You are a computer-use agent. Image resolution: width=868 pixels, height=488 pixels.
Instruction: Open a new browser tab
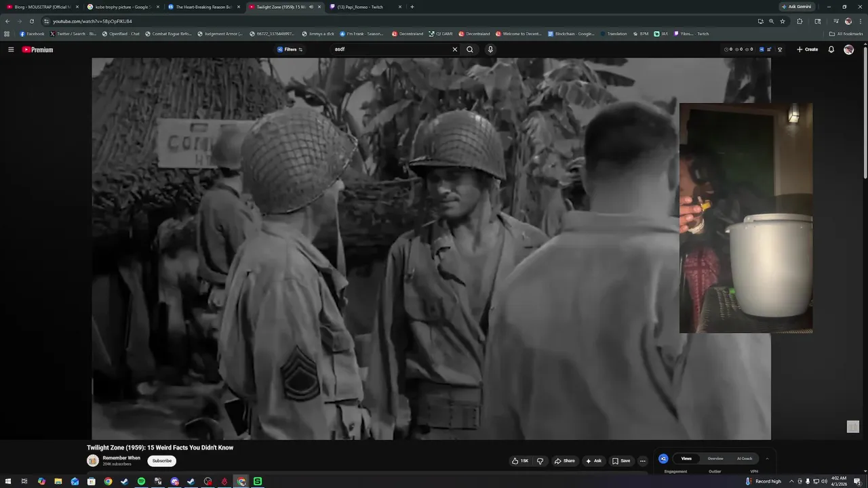(x=412, y=7)
